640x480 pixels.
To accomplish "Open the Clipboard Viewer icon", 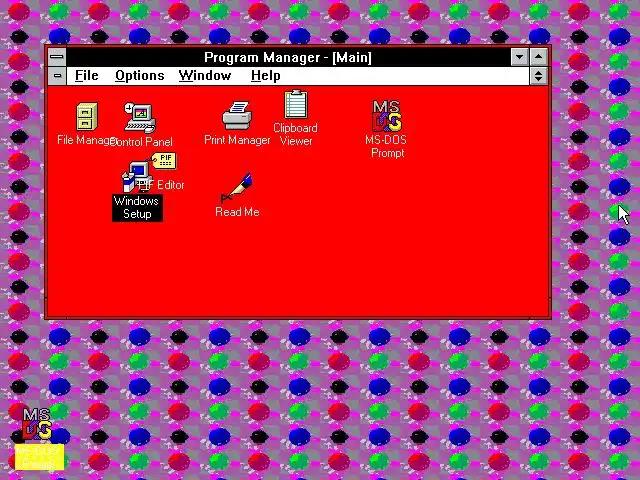I will click(x=296, y=104).
